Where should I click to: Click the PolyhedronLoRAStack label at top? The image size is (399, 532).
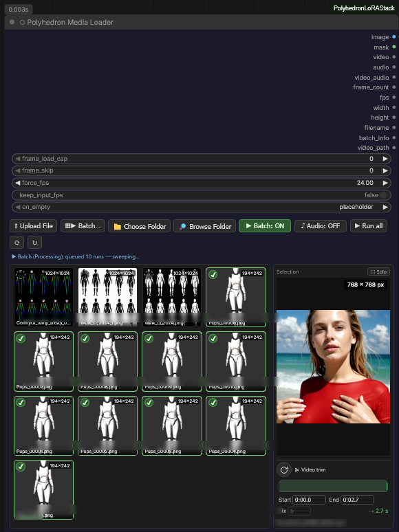[x=364, y=8]
